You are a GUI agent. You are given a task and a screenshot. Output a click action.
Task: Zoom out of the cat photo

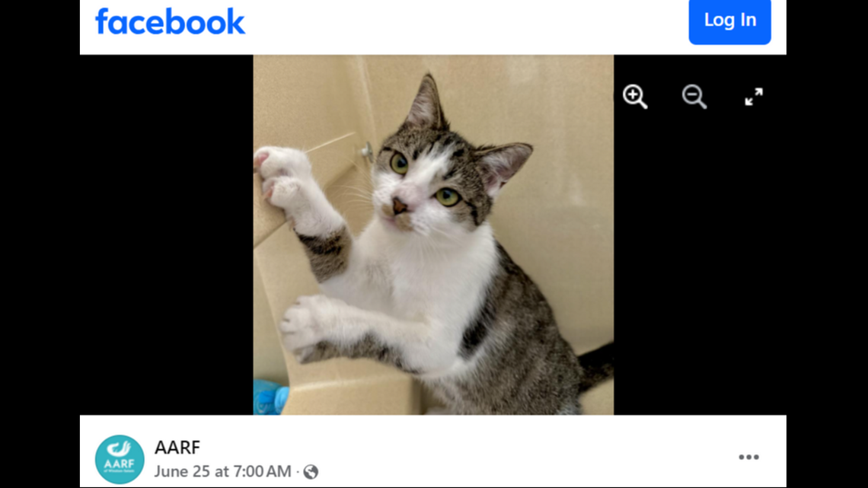(x=694, y=97)
